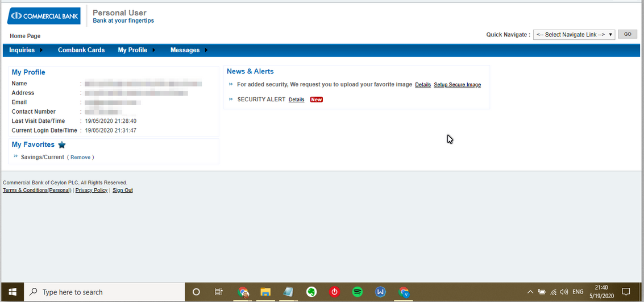Image resolution: width=644 pixels, height=302 pixels.
Task: Open the notification center icon
Action: tap(626, 292)
